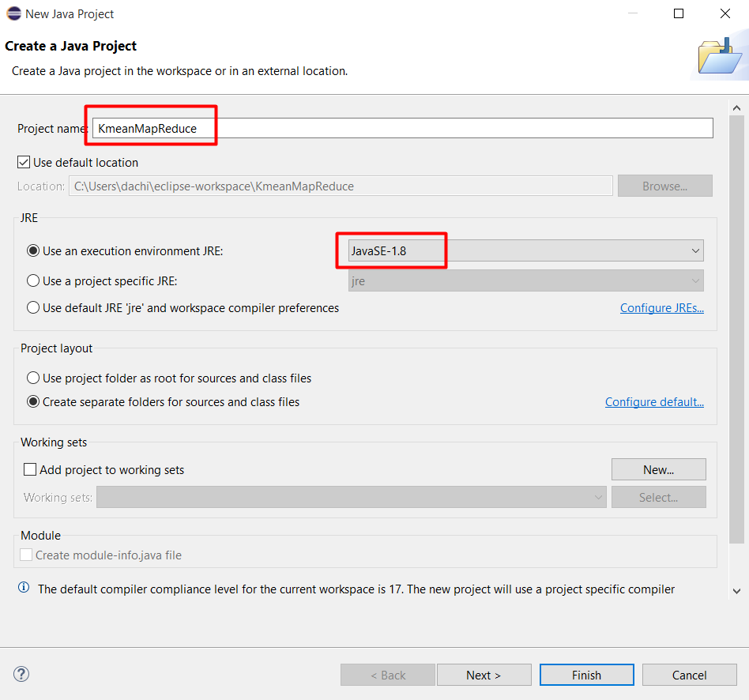Open the JavaSE-1.8 execution environment dropdown
The image size is (749, 700).
(525, 251)
